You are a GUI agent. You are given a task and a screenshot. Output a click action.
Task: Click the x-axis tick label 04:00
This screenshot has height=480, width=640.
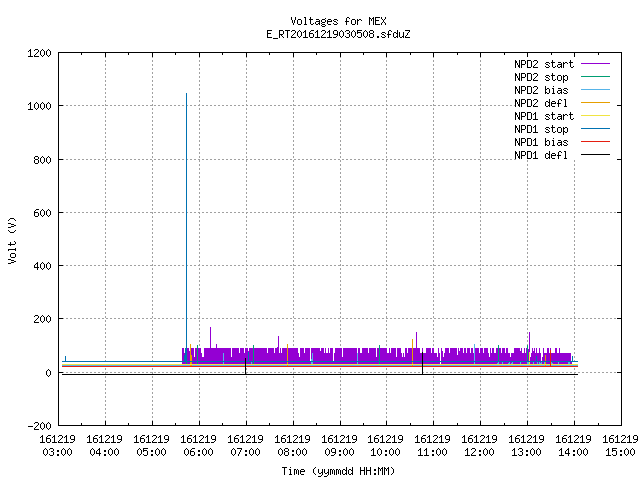pyautogui.click(x=104, y=453)
